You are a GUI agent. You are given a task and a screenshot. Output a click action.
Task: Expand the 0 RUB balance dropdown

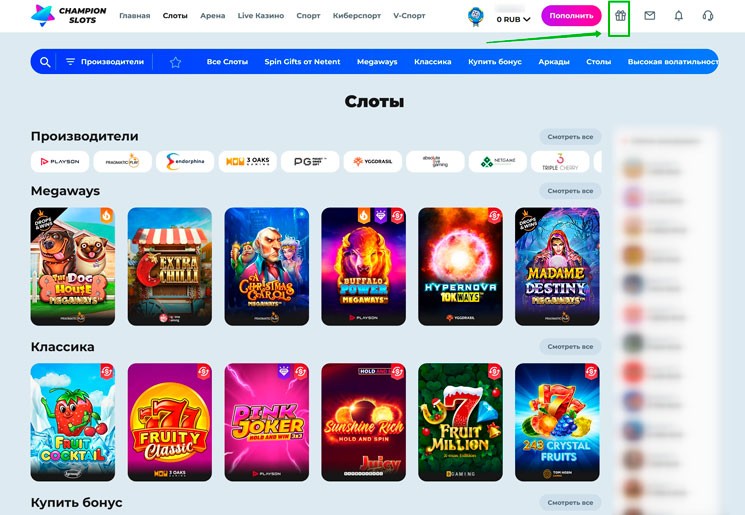tap(513, 19)
